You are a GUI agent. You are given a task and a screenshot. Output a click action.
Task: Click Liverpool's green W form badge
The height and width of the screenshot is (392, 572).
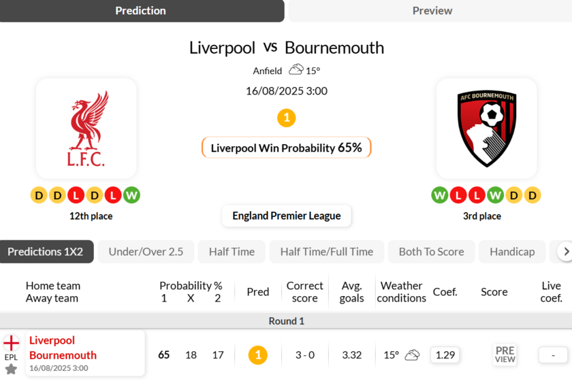(131, 195)
